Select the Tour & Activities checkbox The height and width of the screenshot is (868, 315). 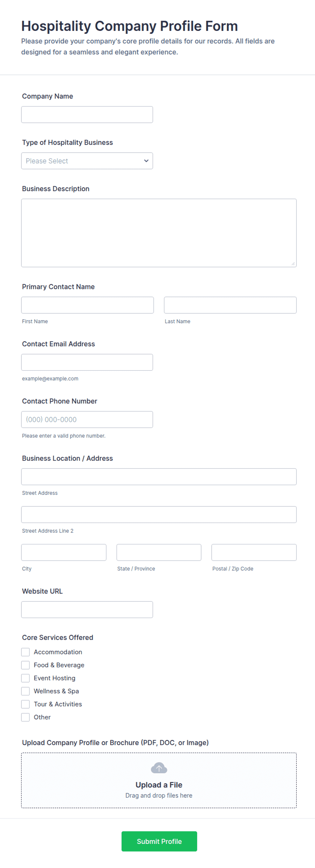click(x=25, y=703)
